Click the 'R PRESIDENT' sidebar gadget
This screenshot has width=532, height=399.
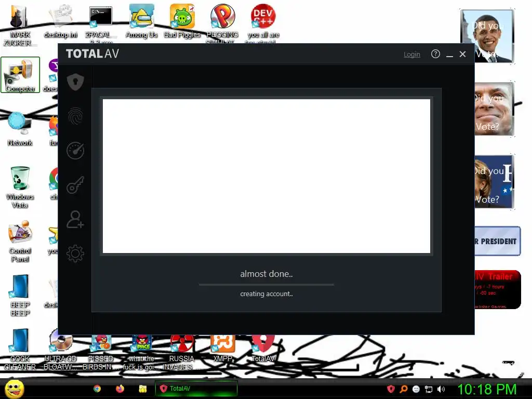point(497,241)
